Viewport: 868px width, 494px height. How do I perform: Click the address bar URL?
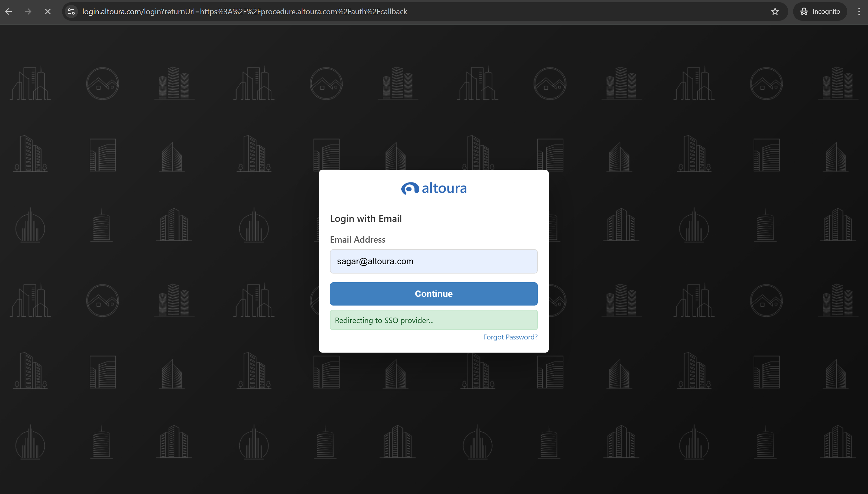[x=244, y=11]
